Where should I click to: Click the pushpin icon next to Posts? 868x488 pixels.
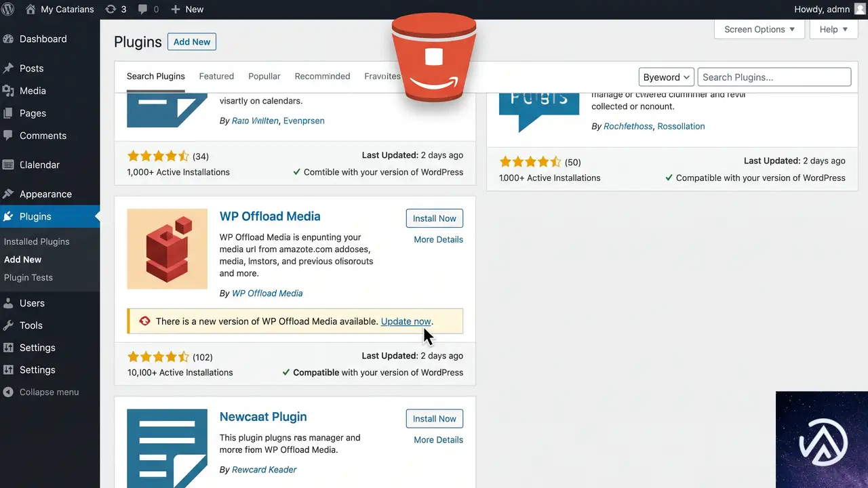[x=8, y=68]
